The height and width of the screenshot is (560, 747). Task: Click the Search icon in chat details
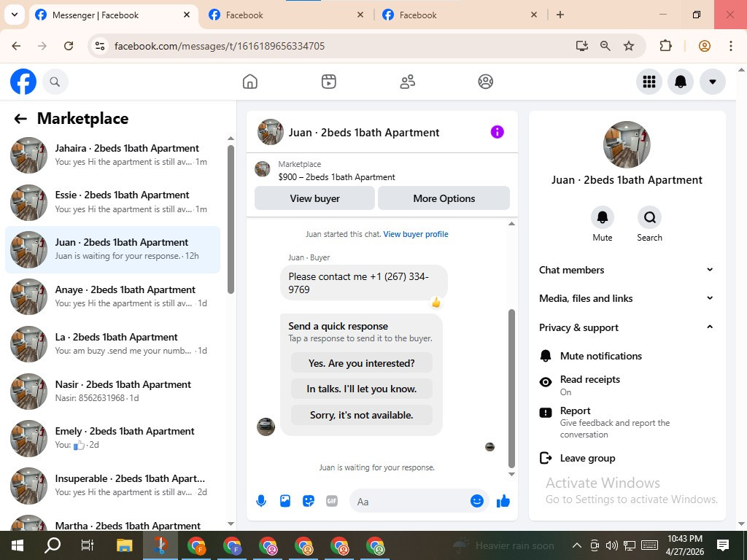[x=649, y=217]
